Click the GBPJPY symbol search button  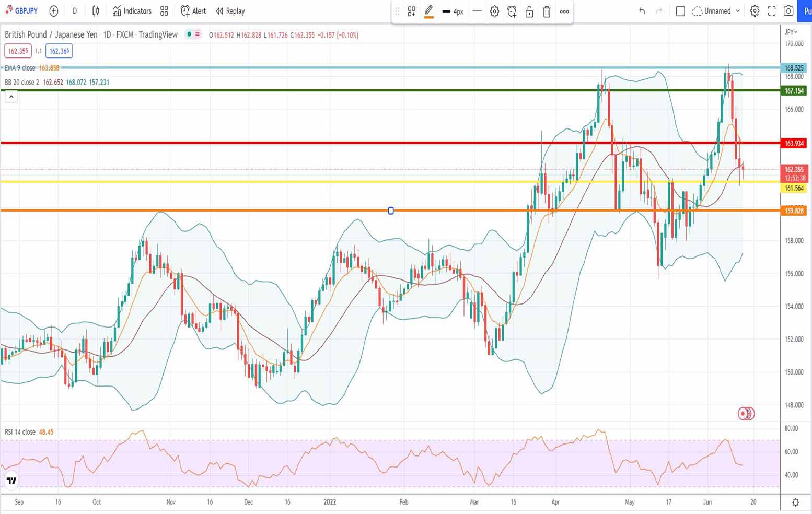[21, 11]
